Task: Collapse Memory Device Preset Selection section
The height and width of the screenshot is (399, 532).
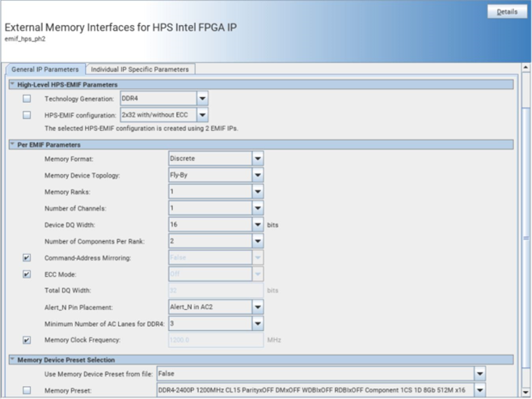Action: pos(12,360)
